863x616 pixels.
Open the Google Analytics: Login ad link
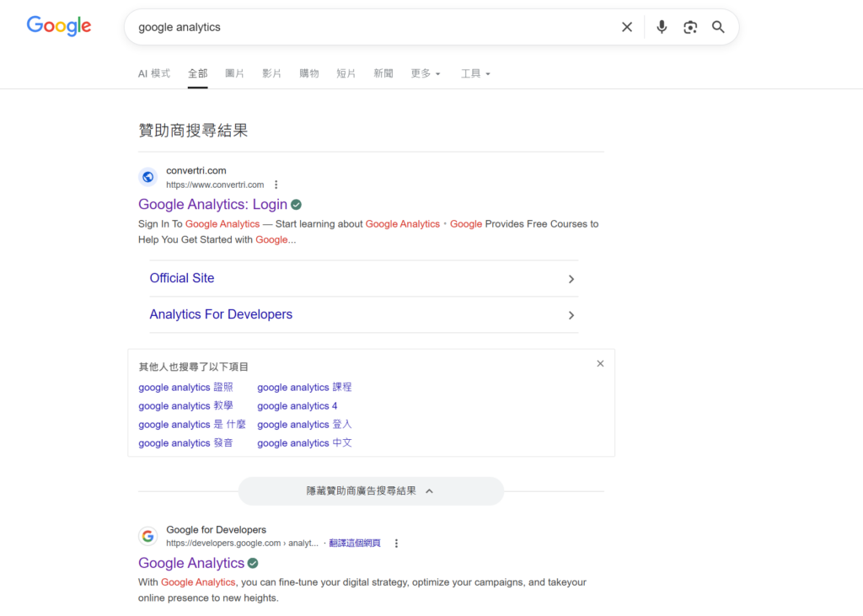coord(212,205)
